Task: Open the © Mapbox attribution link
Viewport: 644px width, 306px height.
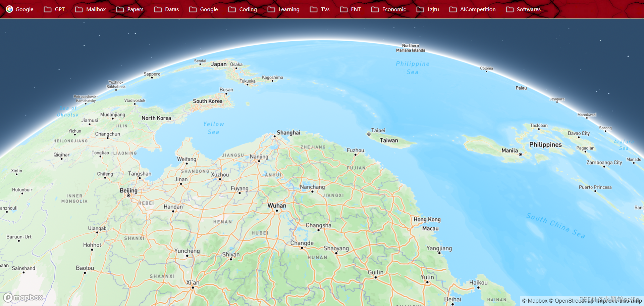Action: [x=535, y=301]
